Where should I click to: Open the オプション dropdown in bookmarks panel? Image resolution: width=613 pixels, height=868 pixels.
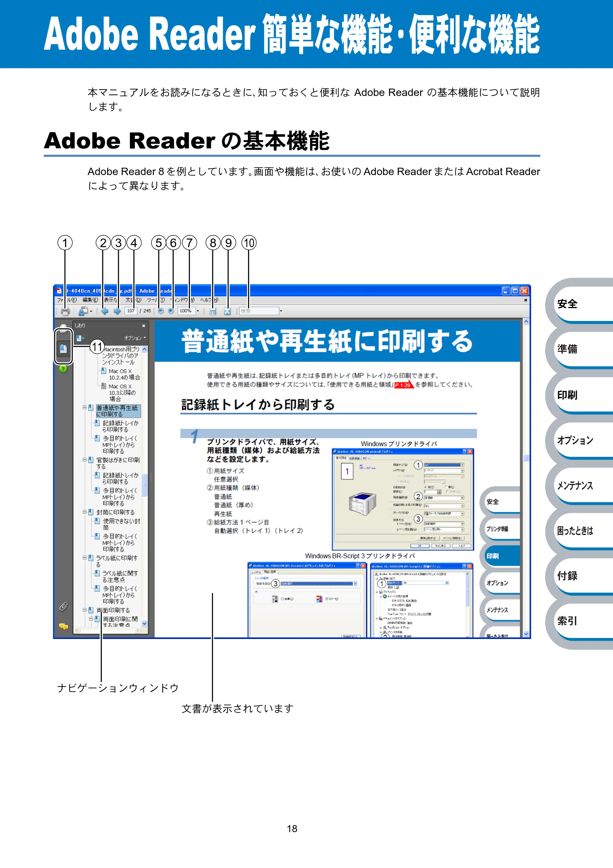pos(135,338)
